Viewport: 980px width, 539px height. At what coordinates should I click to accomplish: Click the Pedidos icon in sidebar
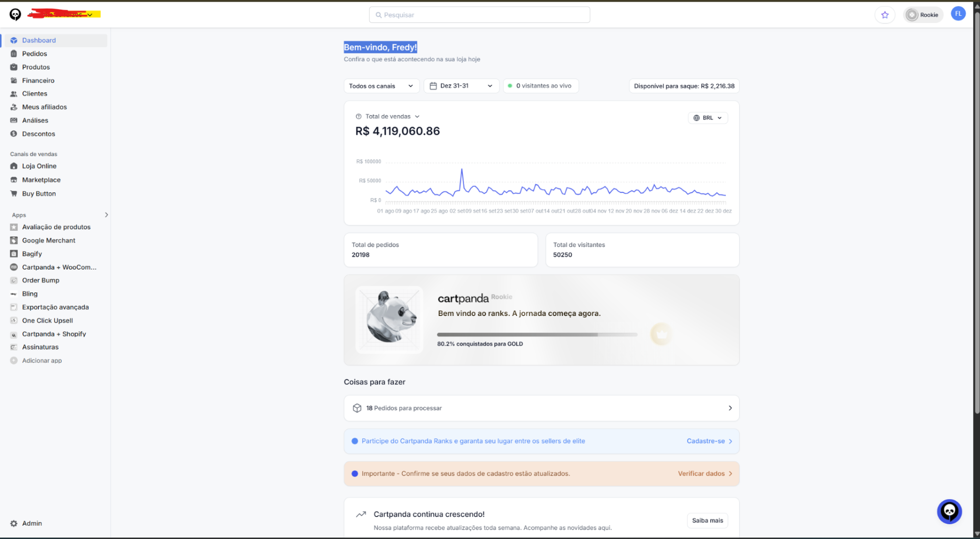[14, 54]
